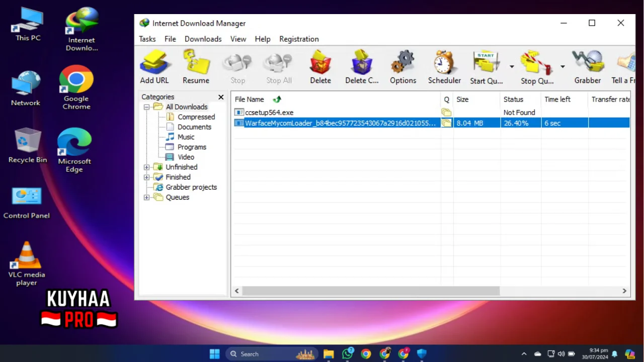Select the Documents category
644x362 pixels.
(x=194, y=127)
